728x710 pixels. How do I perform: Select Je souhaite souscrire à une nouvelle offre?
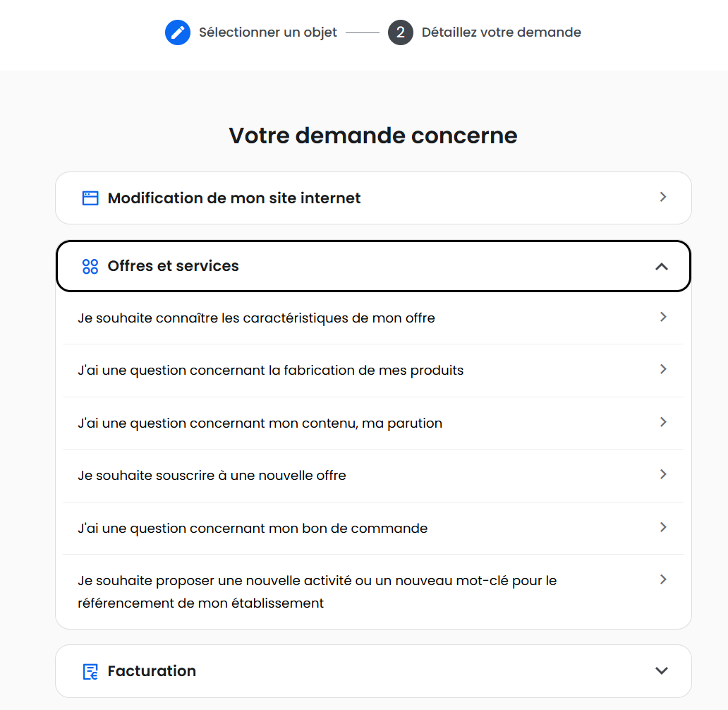(212, 476)
